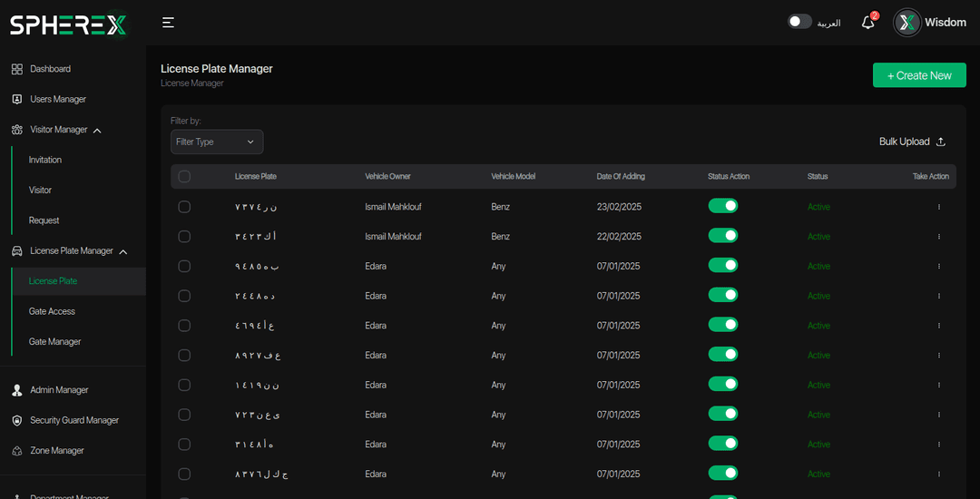
Task: Click the Dashboard grid icon in sidebar
Action: click(x=17, y=69)
